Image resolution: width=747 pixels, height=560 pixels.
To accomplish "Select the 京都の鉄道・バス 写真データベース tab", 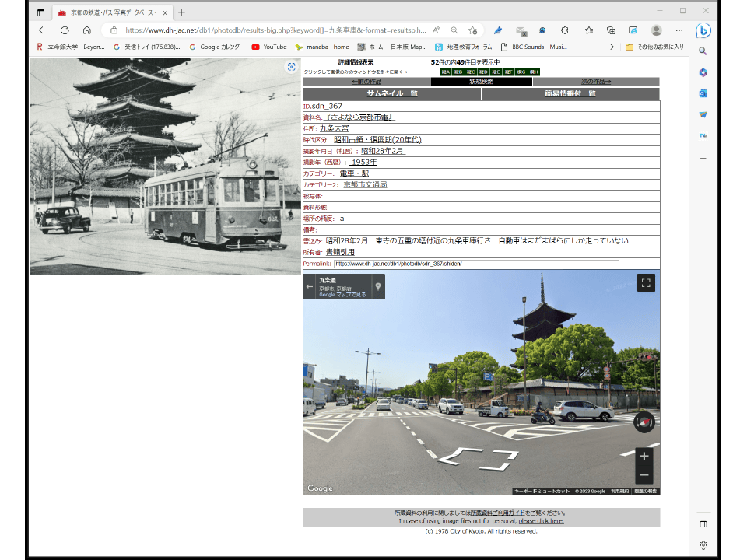I will click(x=113, y=13).
